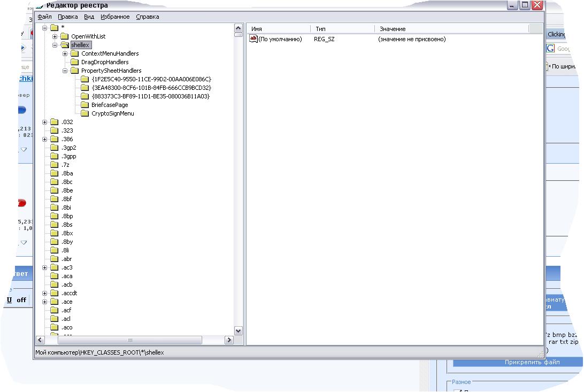
Task: Select the (По умолчанию) value name
Action: tap(280, 39)
